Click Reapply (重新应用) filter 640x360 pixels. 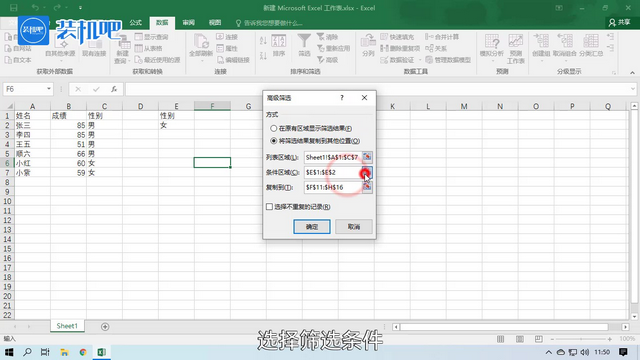[333, 48]
